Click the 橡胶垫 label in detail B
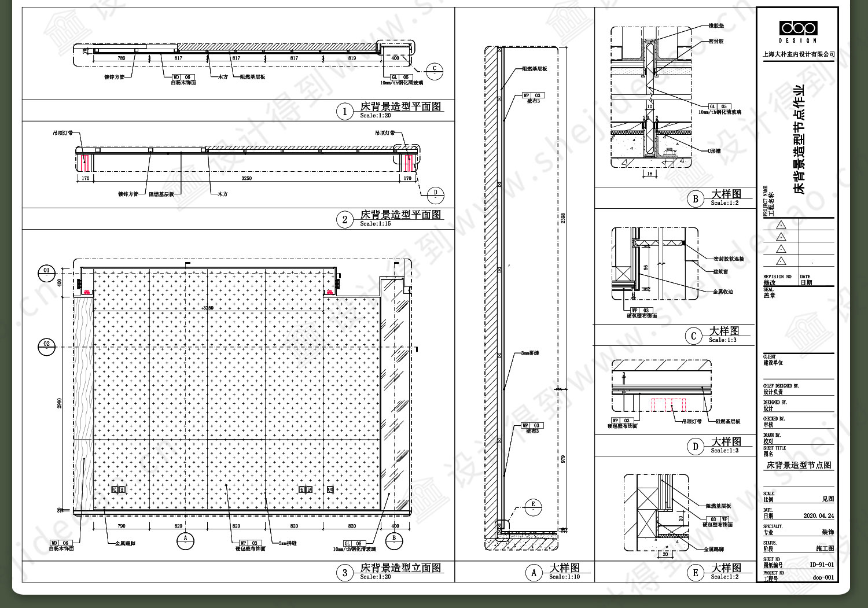Viewport: 868px width, 608px height. click(x=716, y=26)
